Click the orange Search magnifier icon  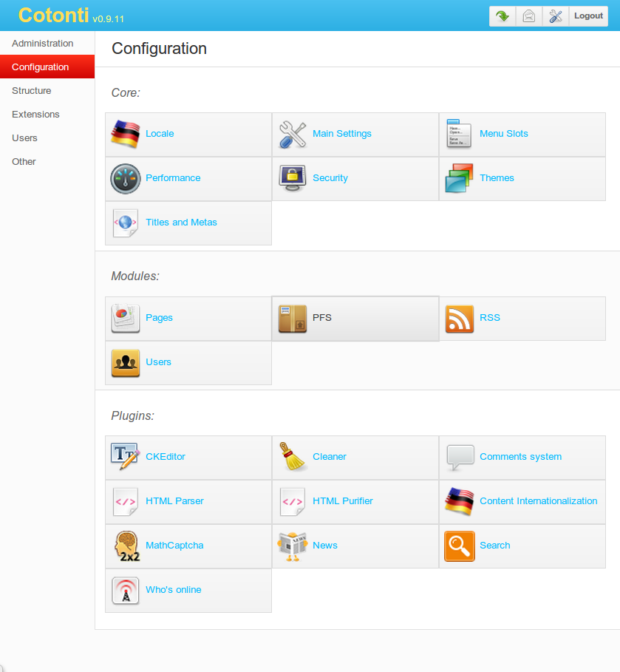coord(460,546)
